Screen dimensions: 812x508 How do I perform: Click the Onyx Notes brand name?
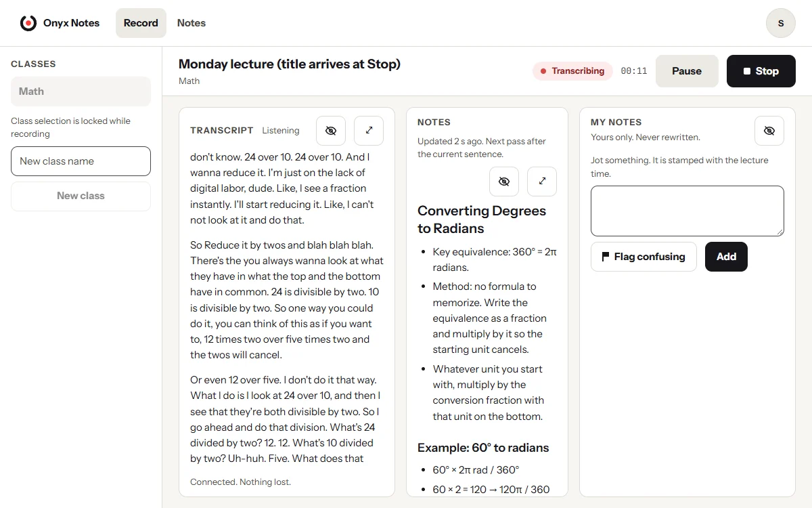click(71, 23)
